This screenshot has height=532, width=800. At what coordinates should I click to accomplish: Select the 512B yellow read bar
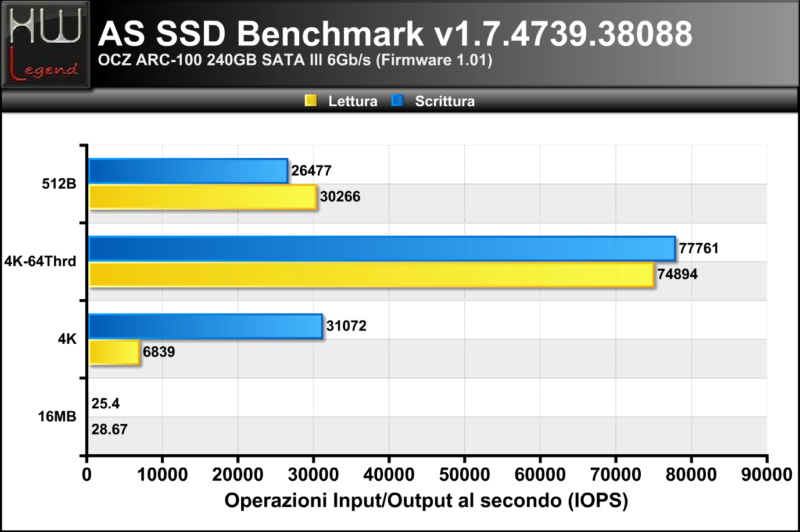pos(203,197)
